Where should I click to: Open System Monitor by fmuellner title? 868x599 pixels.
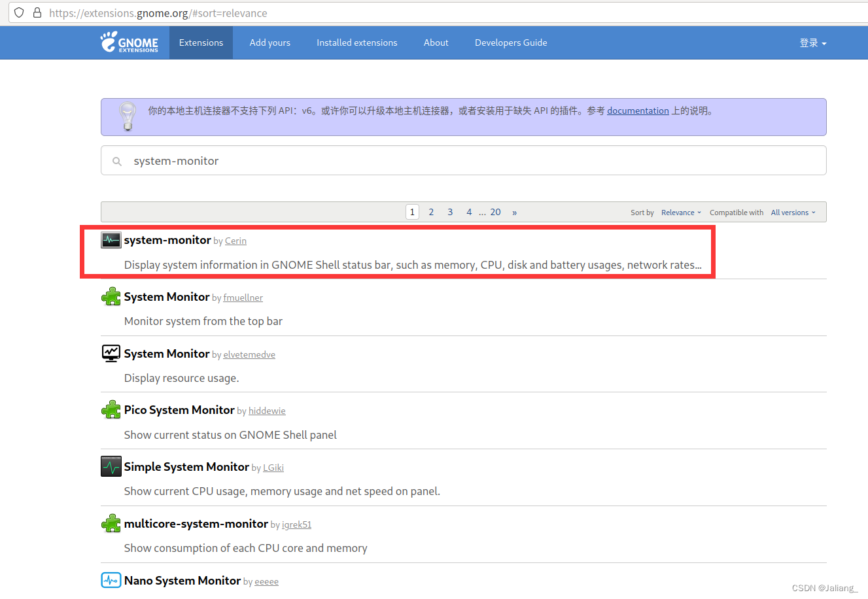[x=167, y=297]
